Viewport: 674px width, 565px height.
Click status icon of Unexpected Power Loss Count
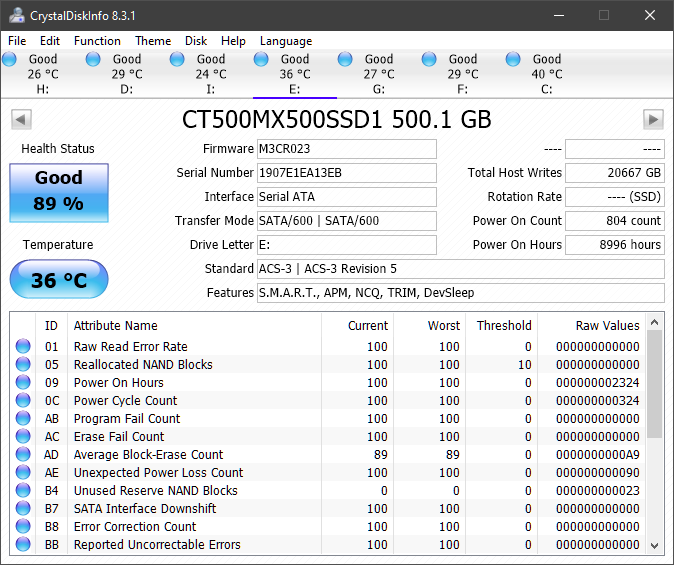pyautogui.click(x=23, y=473)
